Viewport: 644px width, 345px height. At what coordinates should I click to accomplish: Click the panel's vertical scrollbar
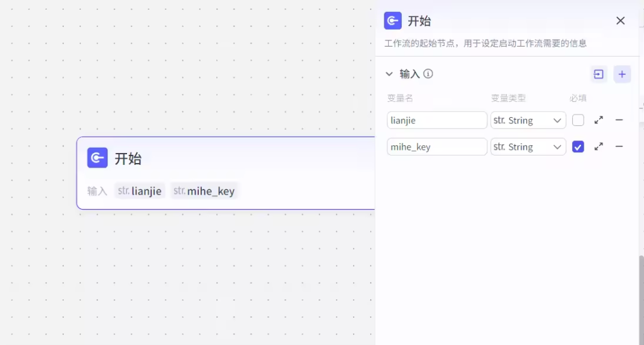point(641,296)
